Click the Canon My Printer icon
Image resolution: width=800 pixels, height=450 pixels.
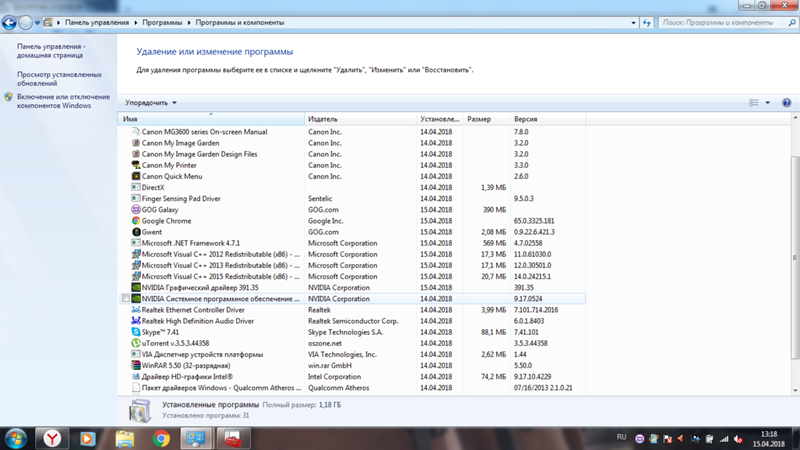click(x=136, y=165)
